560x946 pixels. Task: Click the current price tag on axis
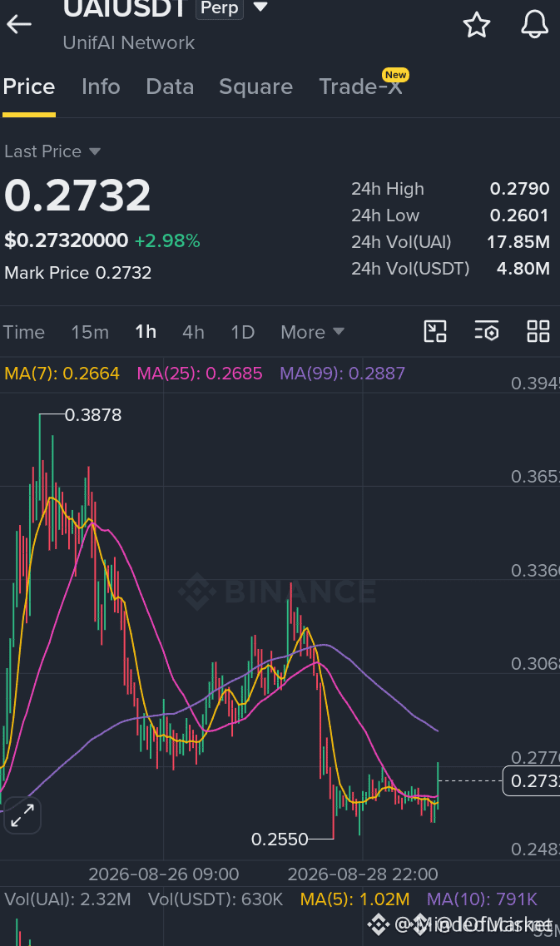pos(532,780)
